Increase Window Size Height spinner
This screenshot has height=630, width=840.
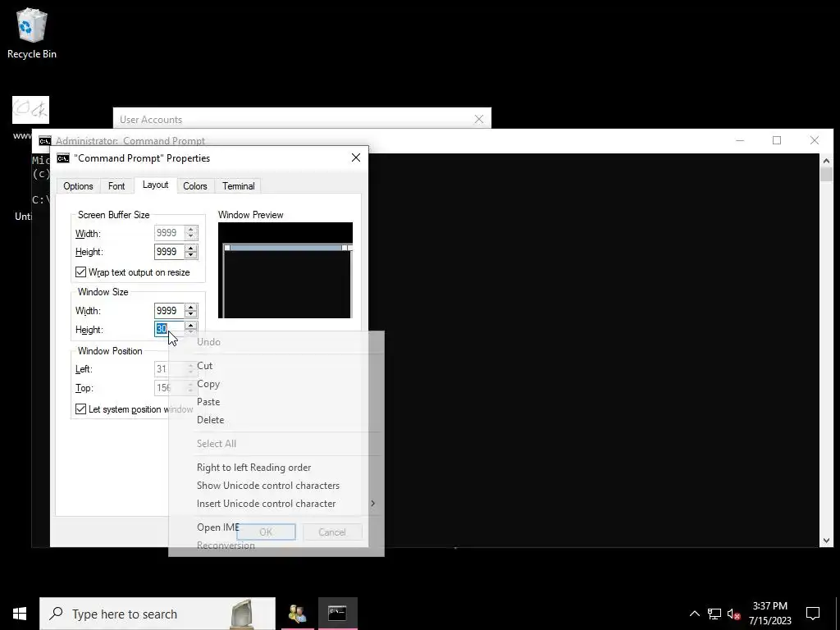pos(190,326)
